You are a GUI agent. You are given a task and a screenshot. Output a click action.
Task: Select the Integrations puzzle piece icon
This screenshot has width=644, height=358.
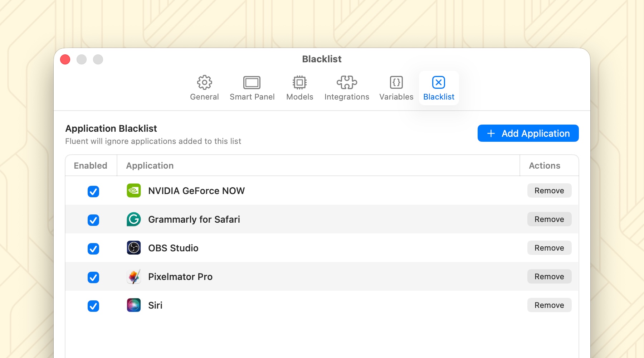click(346, 82)
